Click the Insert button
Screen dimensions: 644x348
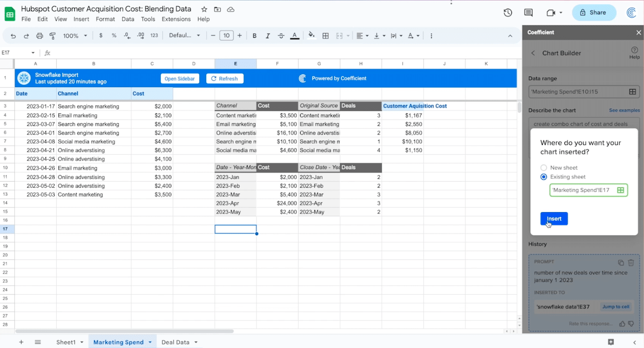coord(554,219)
